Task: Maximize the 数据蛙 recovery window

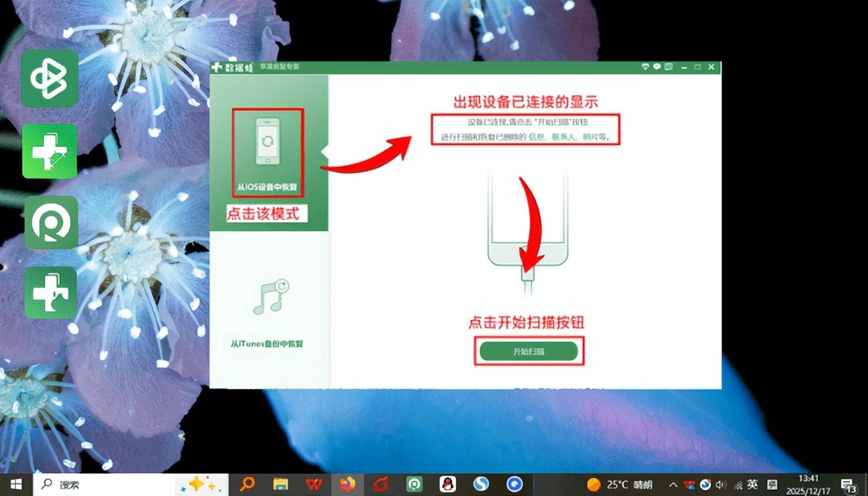Action: [x=697, y=67]
